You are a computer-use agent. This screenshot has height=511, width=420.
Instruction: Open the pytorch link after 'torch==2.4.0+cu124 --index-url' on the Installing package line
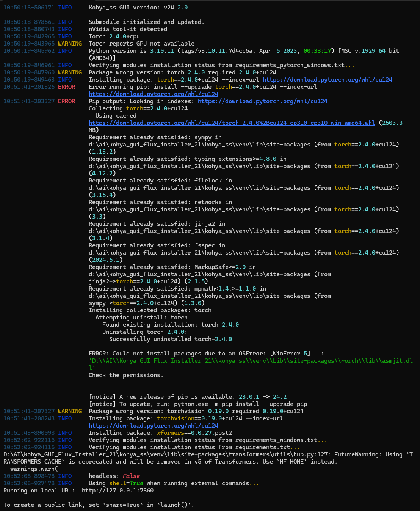coord(327,80)
